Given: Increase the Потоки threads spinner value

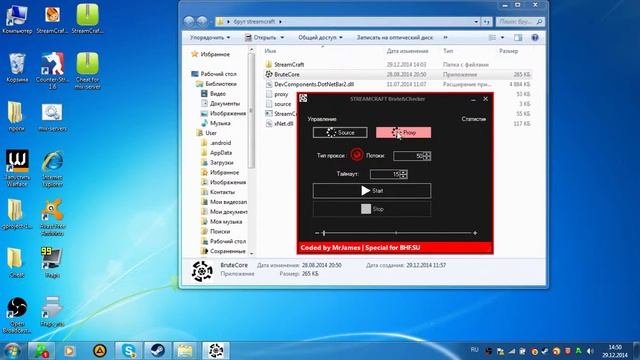Looking at the screenshot, I should coord(427,153).
